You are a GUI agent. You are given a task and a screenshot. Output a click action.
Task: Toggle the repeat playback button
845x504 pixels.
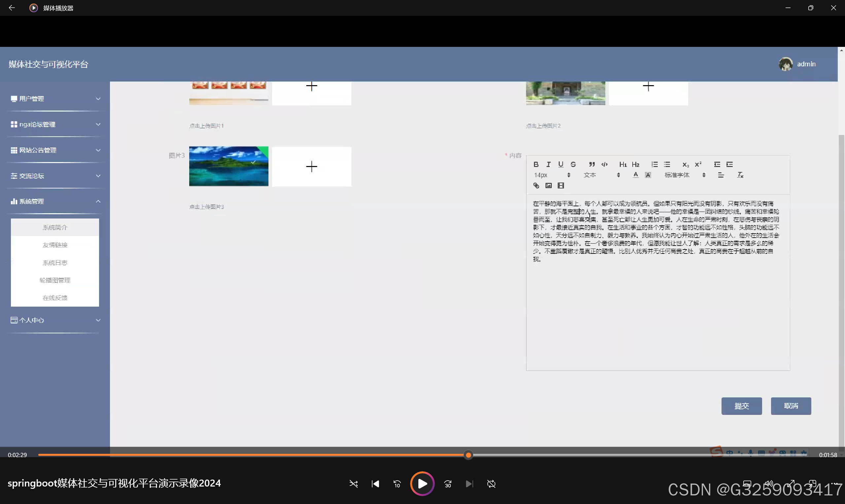tap(491, 484)
